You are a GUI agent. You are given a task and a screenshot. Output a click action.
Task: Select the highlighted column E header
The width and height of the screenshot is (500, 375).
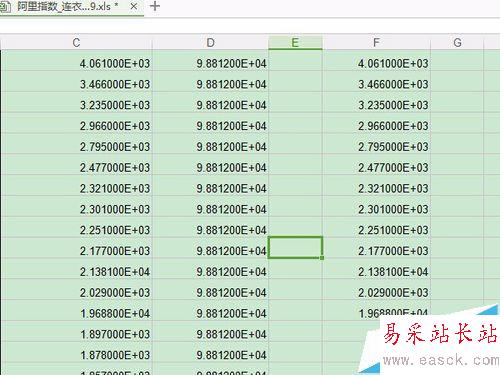coord(295,42)
